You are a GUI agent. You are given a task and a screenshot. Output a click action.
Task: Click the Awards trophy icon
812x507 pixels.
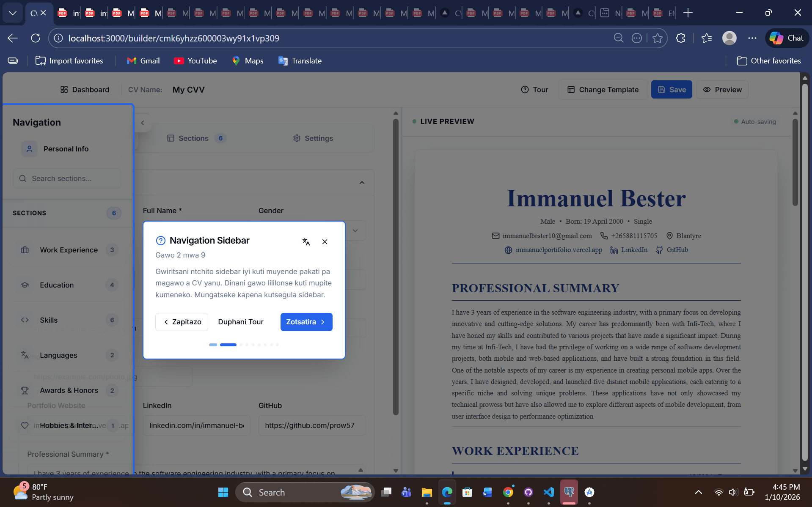pos(25,390)
